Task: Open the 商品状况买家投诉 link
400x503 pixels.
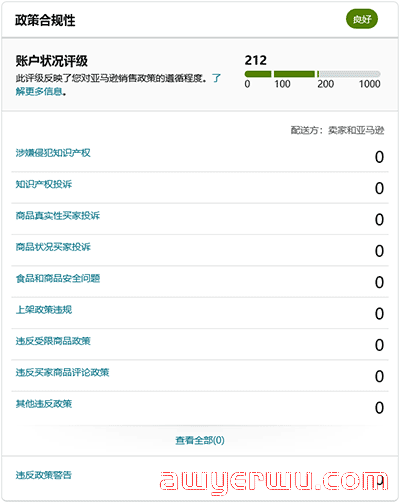Action: (53, 247)
